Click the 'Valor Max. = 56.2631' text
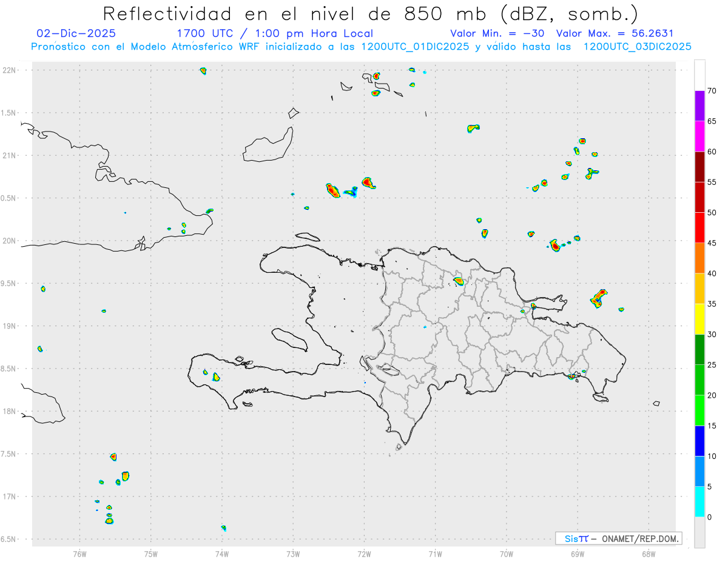 tap(615, 33)
